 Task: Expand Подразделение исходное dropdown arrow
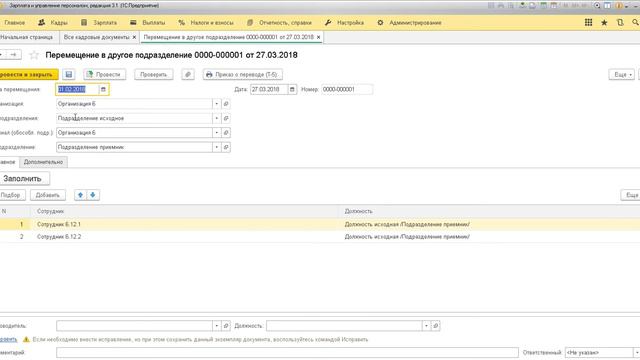coord(217,118)
